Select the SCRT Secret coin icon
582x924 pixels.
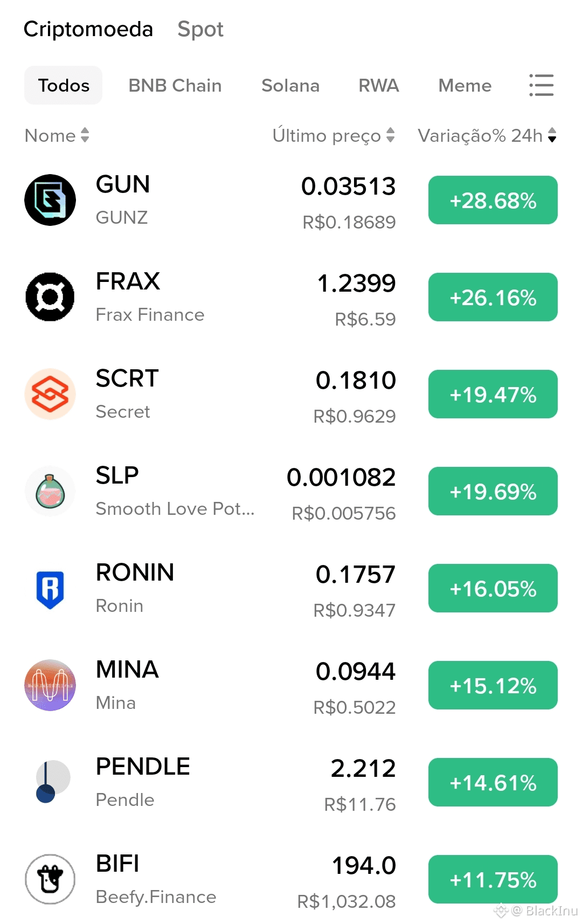(x=50, y=394)
